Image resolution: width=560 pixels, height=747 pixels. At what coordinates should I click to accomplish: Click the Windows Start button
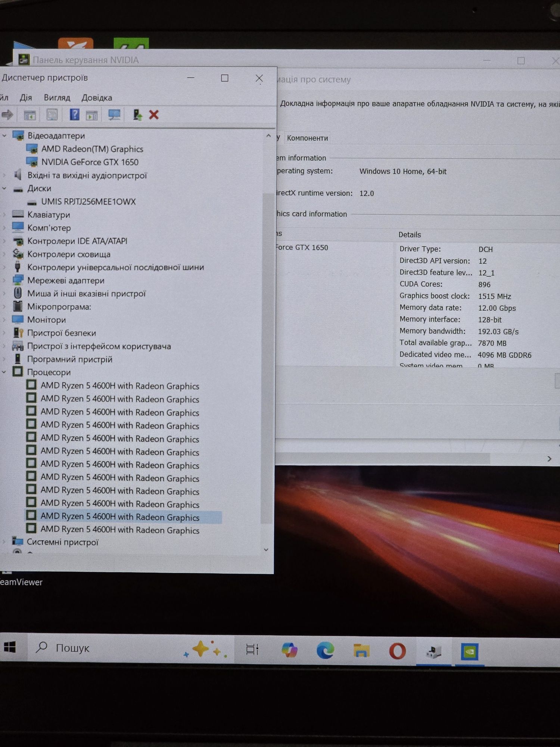tap(10, 647)
